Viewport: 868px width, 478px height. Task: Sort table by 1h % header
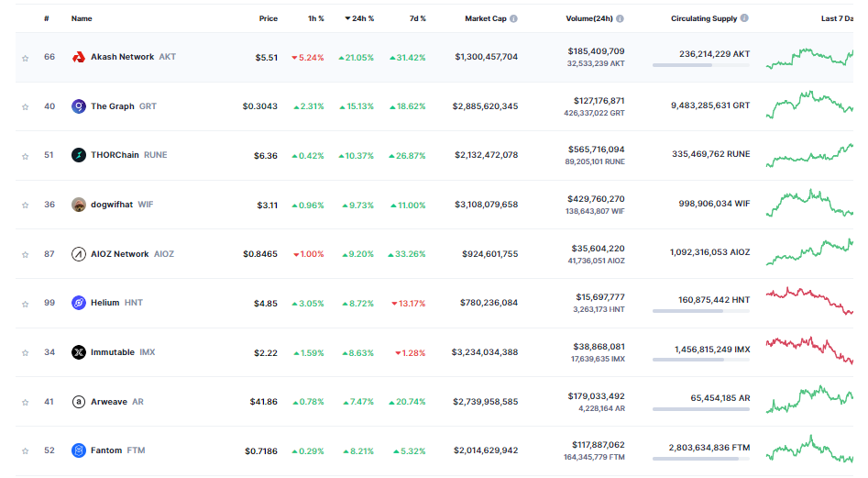[x=316, y=19]
